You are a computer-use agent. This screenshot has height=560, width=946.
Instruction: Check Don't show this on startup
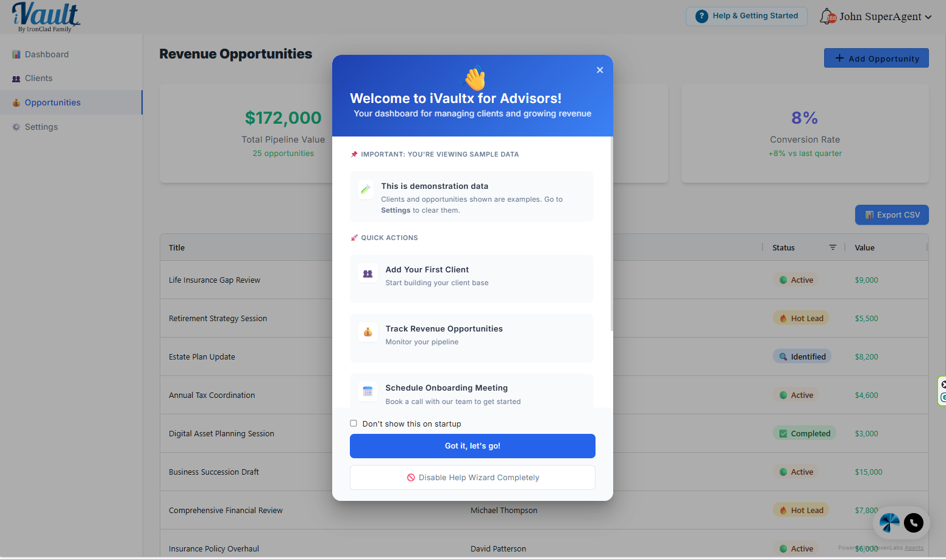tap(354, 424)
